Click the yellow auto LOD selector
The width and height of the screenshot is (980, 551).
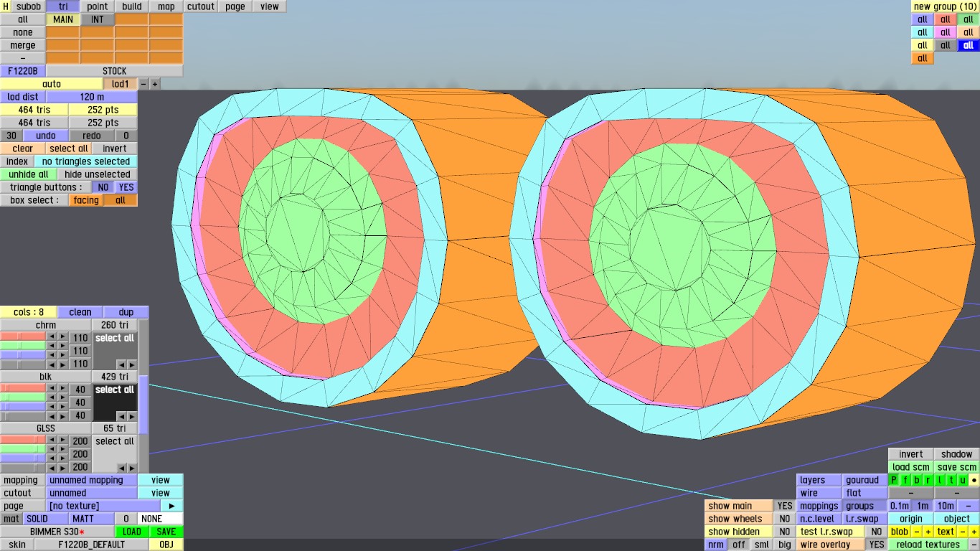pyautogui.click(x=52, y=84)
